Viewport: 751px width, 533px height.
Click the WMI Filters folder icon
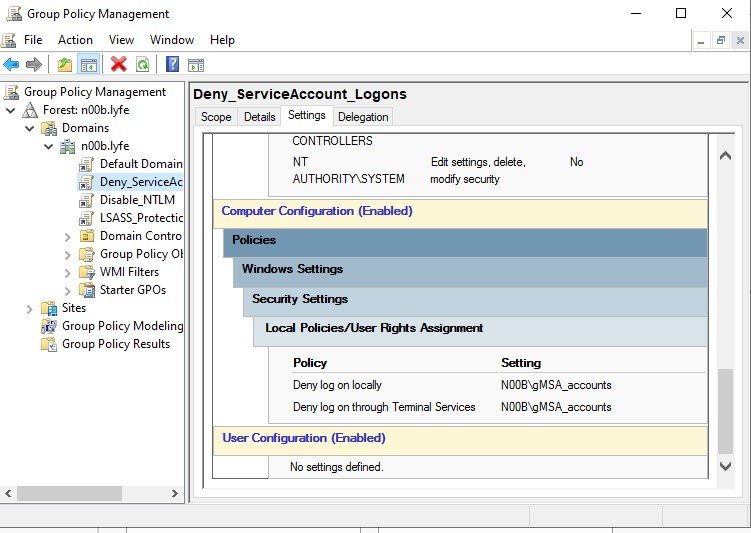click(87, 272)
